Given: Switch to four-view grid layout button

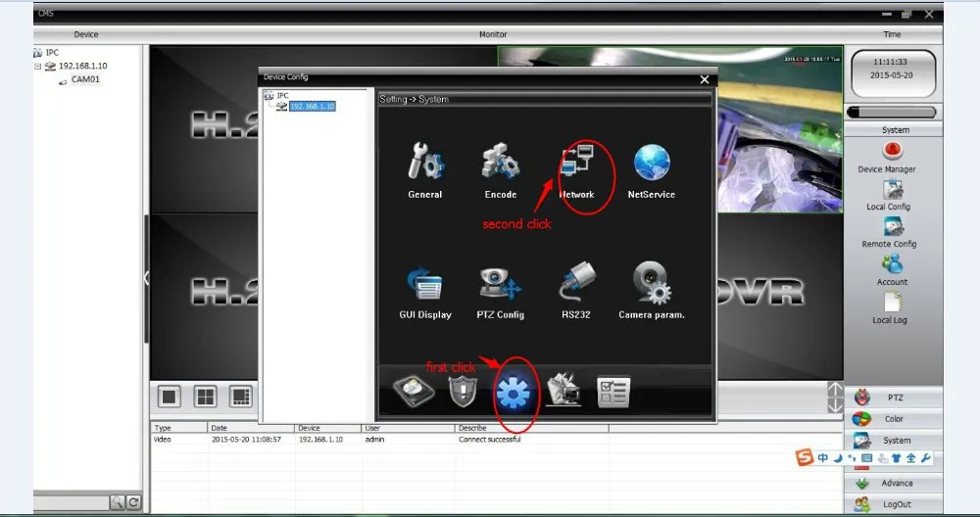Looking at the screenshot, I should click(205, 397).
